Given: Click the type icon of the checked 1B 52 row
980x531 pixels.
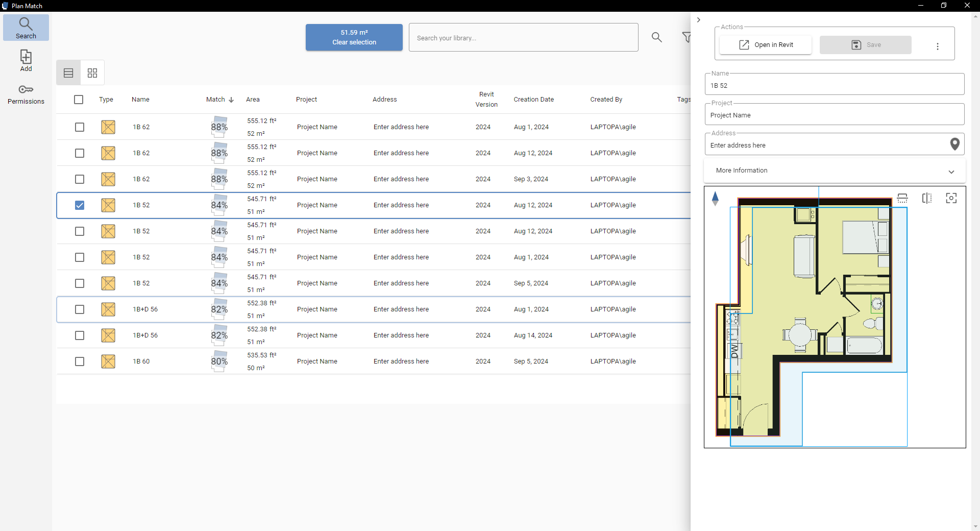Looking at the screenshot, I should [108, 205].
